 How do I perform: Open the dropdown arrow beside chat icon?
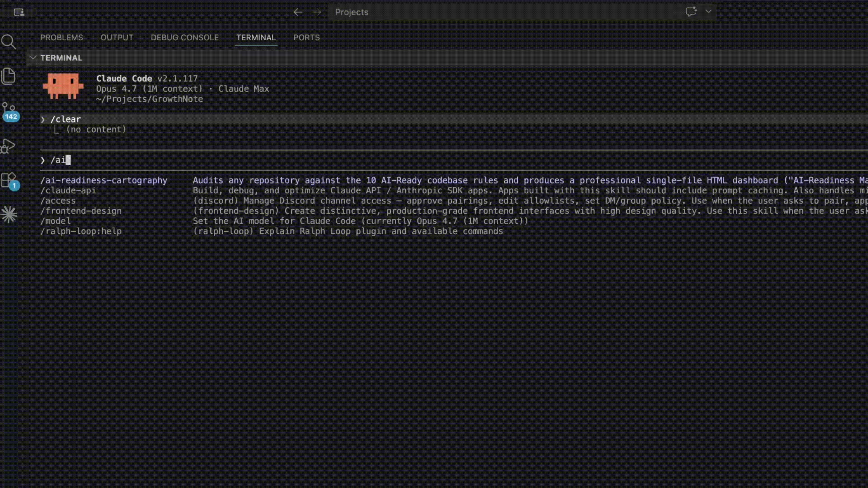click(708, 12)
